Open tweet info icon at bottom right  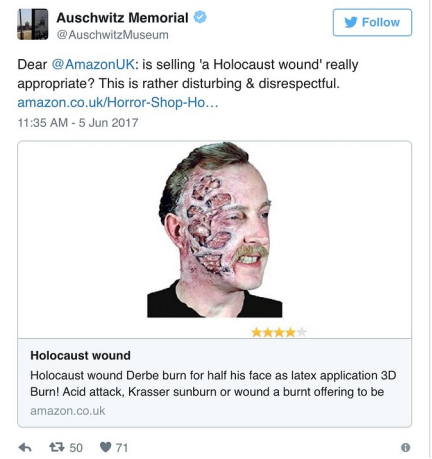point(405,447)
